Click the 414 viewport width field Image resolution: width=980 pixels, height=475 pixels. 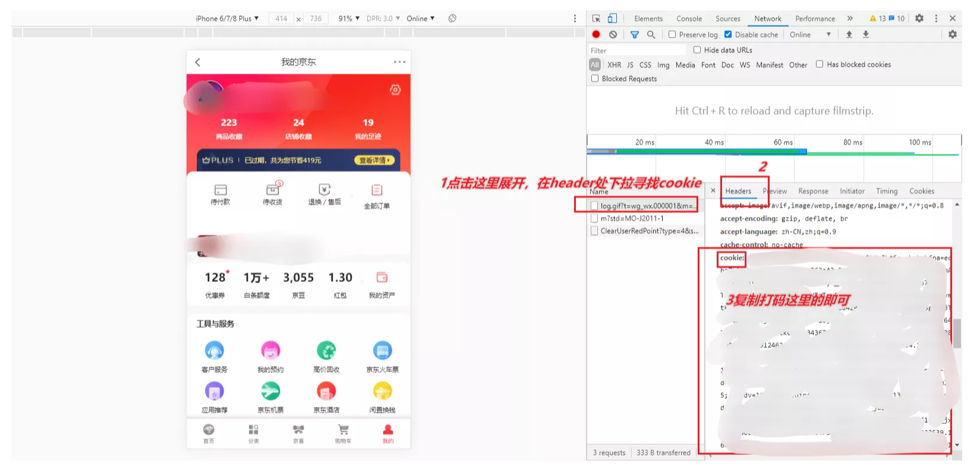[x=281, y=18]
